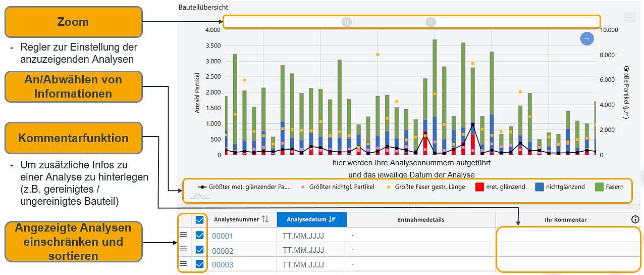The height and width of the screenshot is (275, 644).
Task: Uncheck the checkbox for analysis 00001
Action: pyautogui.click(x=199, y=236)
